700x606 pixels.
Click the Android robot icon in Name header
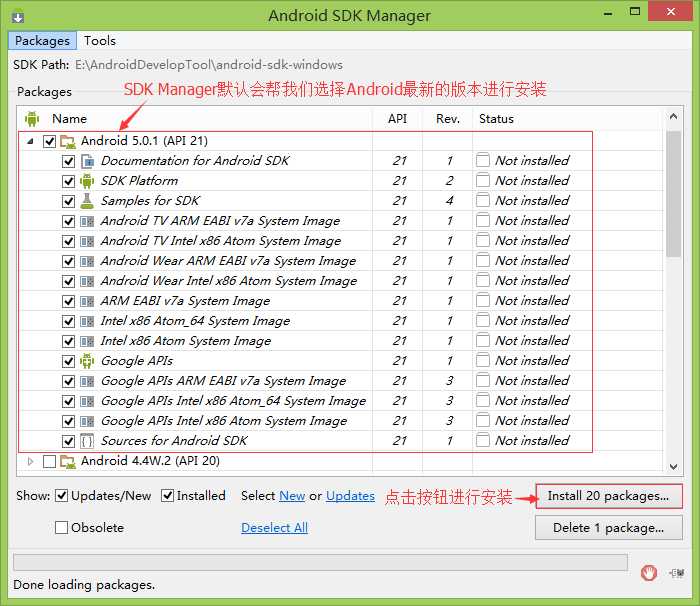[32, 119]
